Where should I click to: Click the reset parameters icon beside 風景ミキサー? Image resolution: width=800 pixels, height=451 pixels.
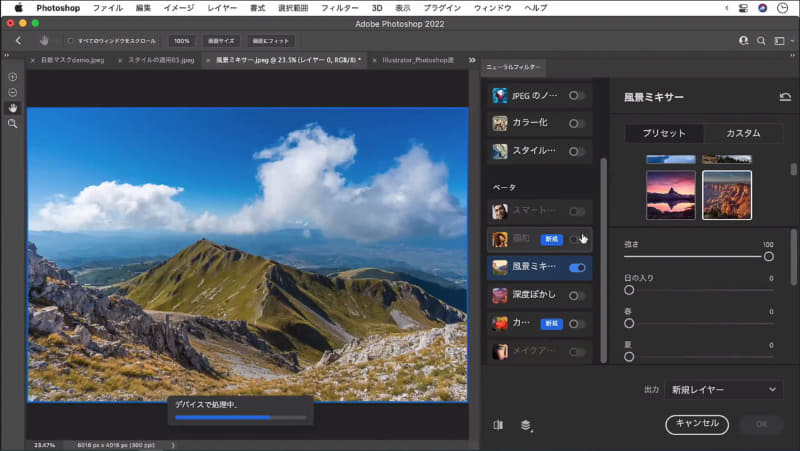point(784,97)
